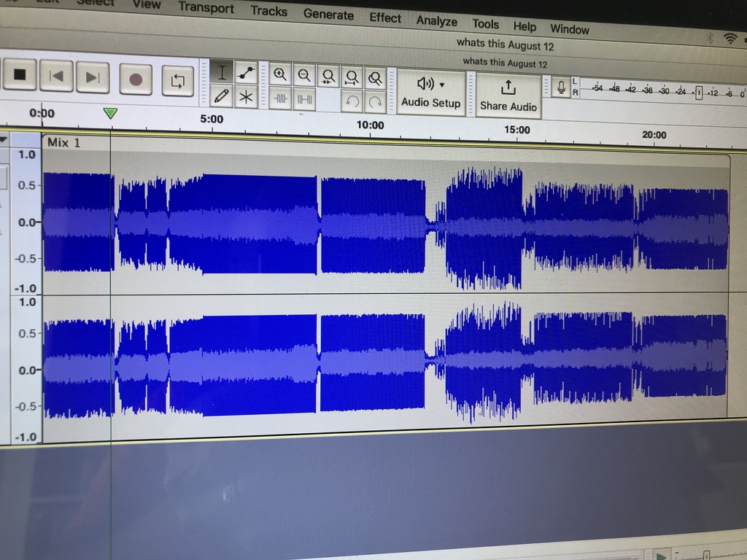Click the Zoom Toggle icon
Image resolution: width=747 pixels, height=560 pixels.
(376, 79)
